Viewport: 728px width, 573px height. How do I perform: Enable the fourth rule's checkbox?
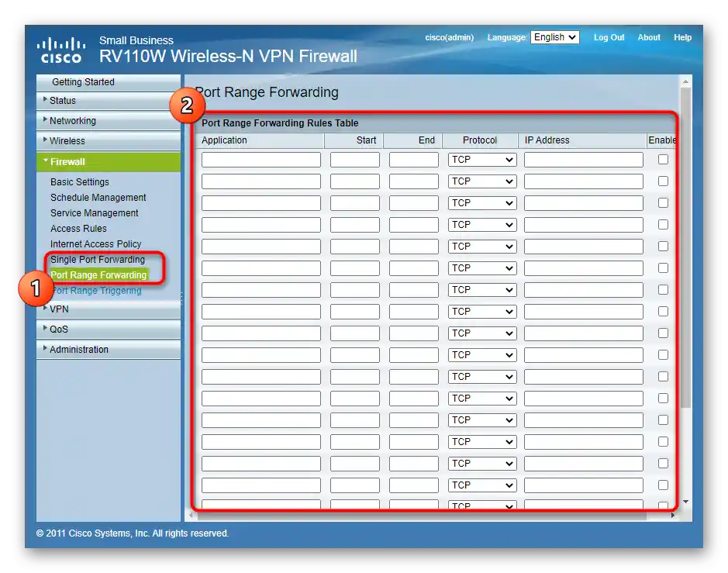point(663,224)
